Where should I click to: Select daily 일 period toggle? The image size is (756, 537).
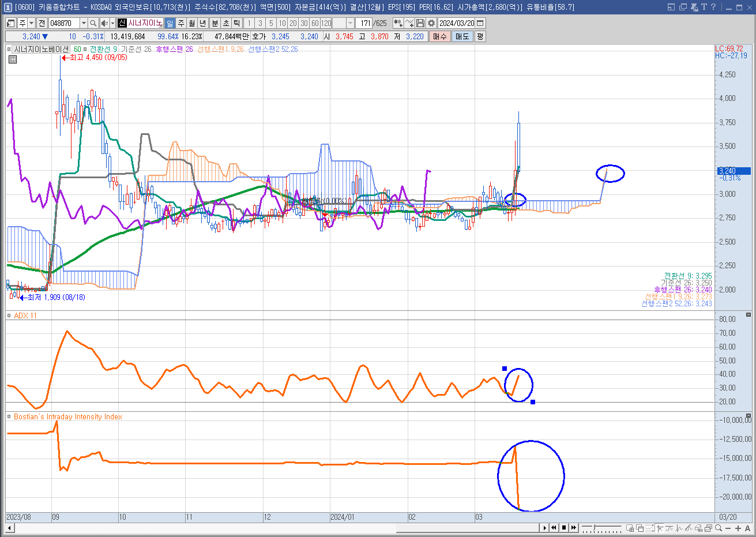170,23
